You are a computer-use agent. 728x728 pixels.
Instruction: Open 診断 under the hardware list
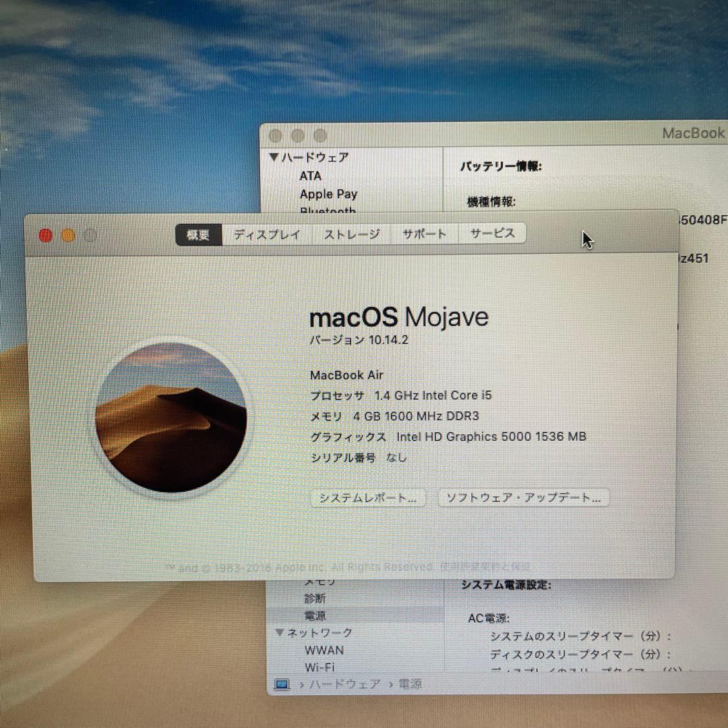coord(315,598)
